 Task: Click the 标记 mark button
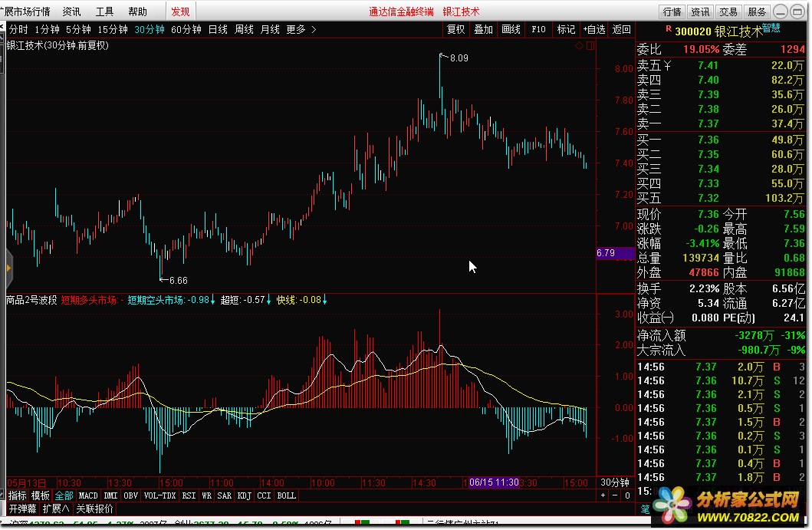point(566,30)
